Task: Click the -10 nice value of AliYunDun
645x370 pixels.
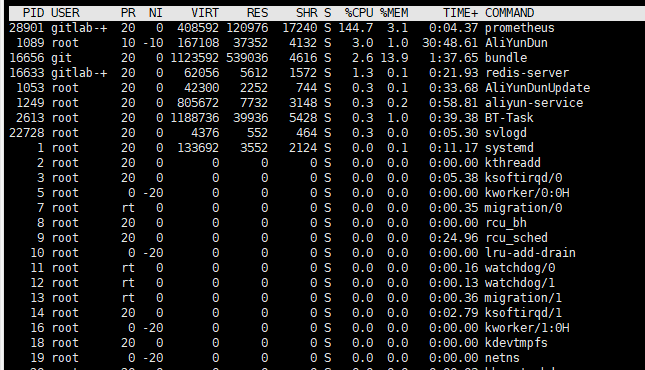Action: 153,43
